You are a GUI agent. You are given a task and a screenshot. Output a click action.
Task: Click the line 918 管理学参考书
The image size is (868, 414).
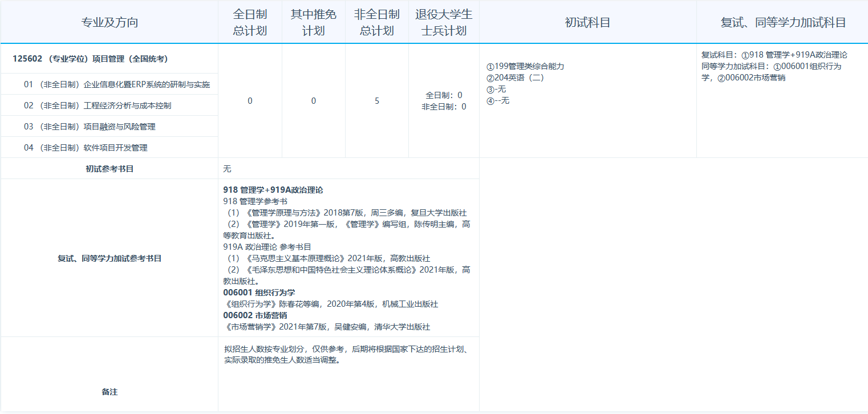click(x=255, y=201)
